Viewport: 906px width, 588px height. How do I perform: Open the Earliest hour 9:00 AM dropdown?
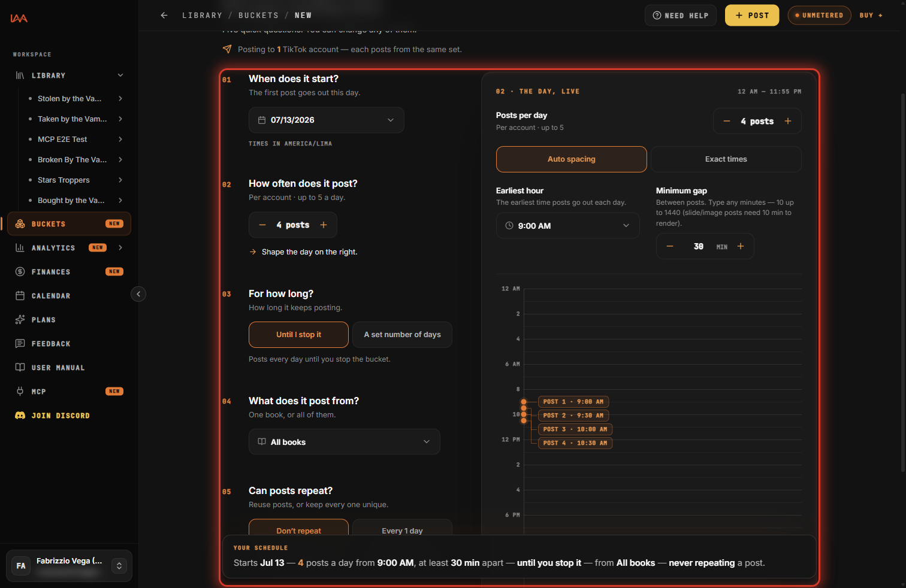click(x=568, y=226)
